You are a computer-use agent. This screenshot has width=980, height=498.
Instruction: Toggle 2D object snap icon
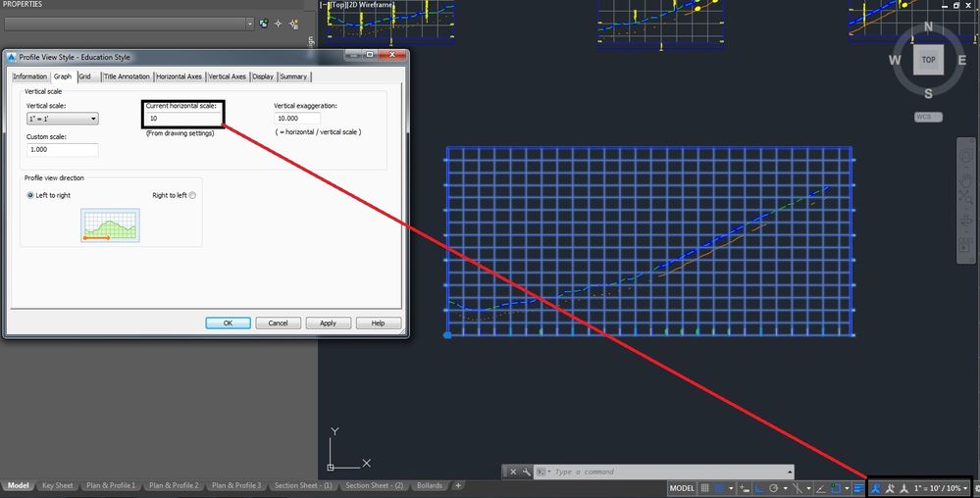pos(836,488)
